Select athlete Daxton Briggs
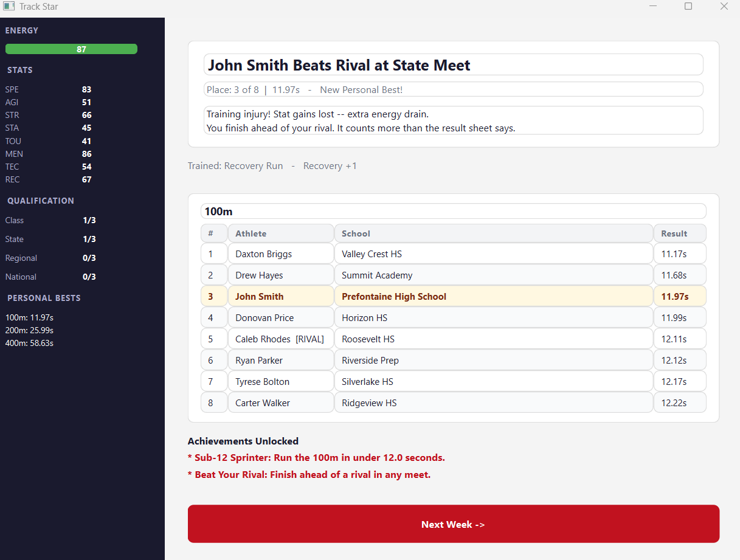740x560 pixels. (x=281, y=254)
